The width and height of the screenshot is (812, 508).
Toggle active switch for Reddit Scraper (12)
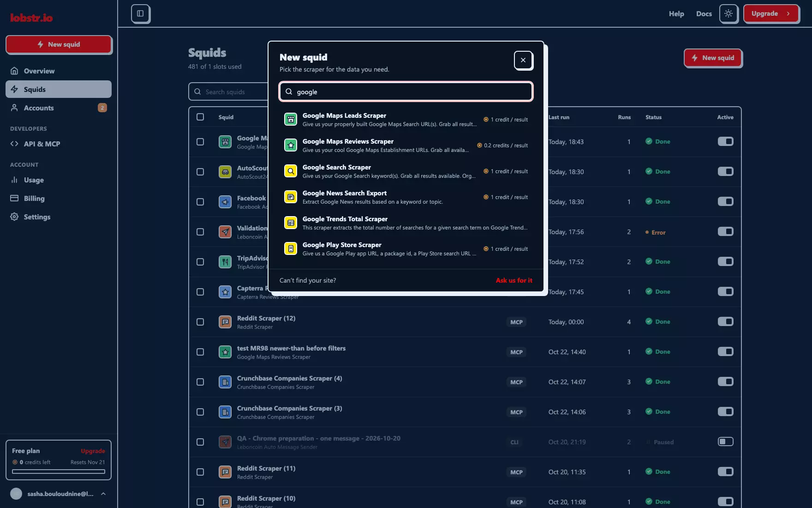(x=725, y=321)
